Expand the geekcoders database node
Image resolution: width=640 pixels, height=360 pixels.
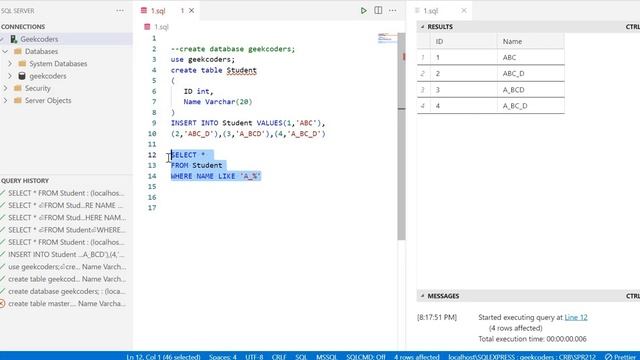(x=10, y=76)
